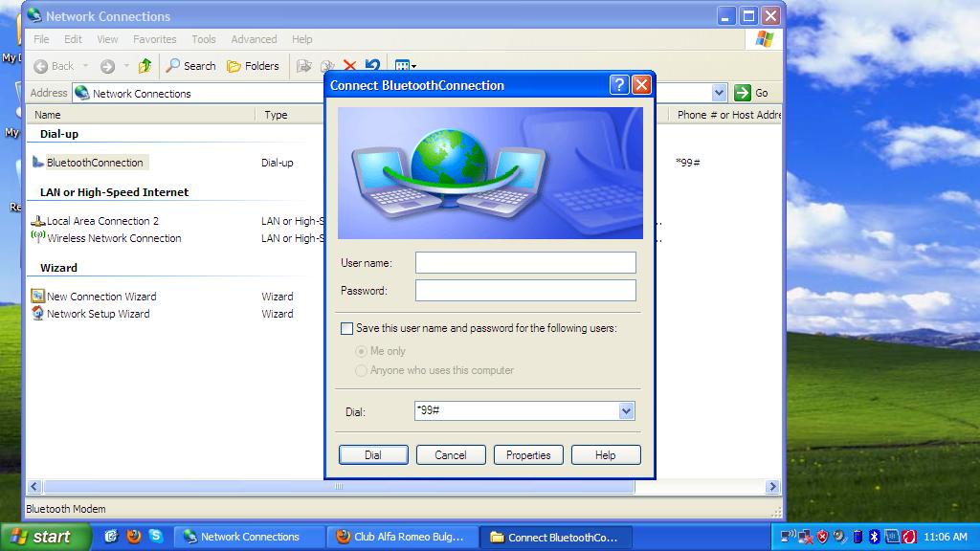Choose "Anyone who uses this computer" option

coord(362,370)
